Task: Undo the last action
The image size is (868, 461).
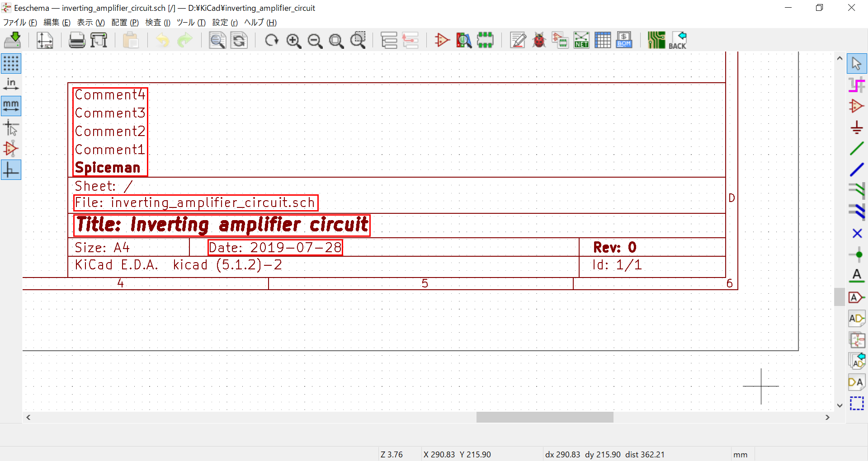Action: pos(161,40)
